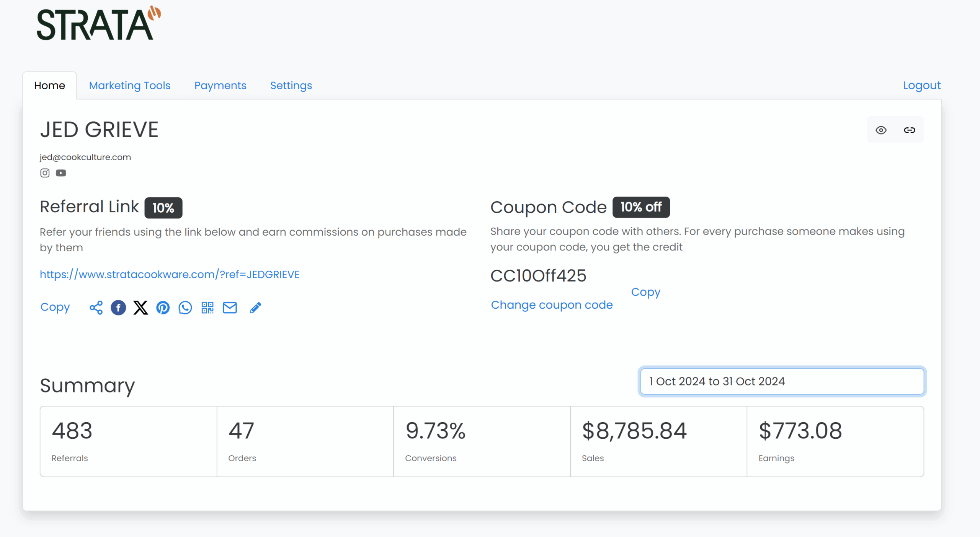Viewport: 980px width, 537px height.
Task: Click the JED GRIEVE name heading
Action: [99, 130]
